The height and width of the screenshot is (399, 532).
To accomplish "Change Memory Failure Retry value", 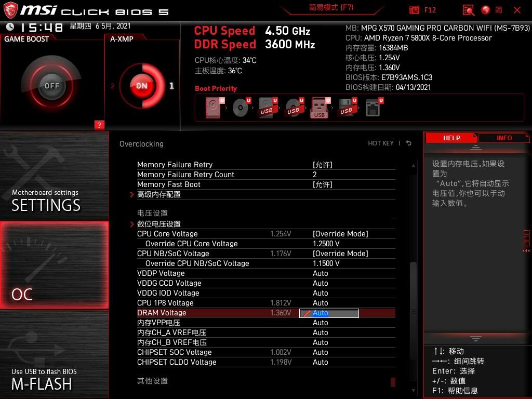I will [322, 165].
